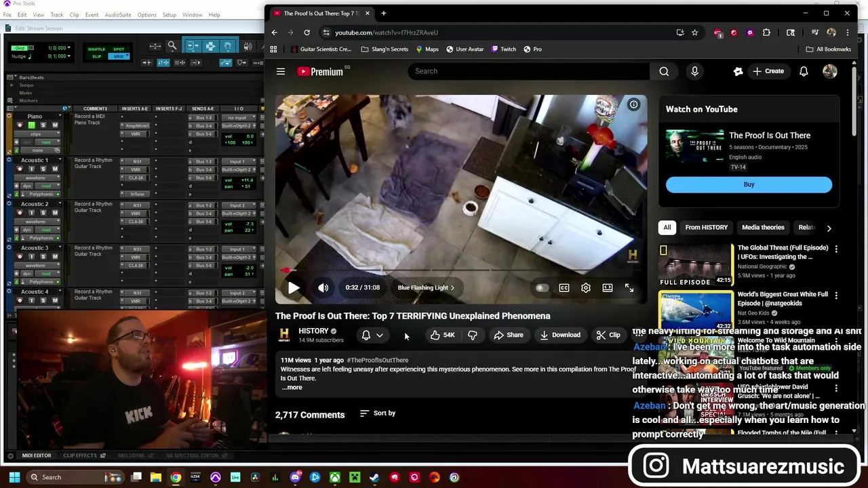Record-enable the Piano track
The image size is (868, 488).
[x=20, y=125]
